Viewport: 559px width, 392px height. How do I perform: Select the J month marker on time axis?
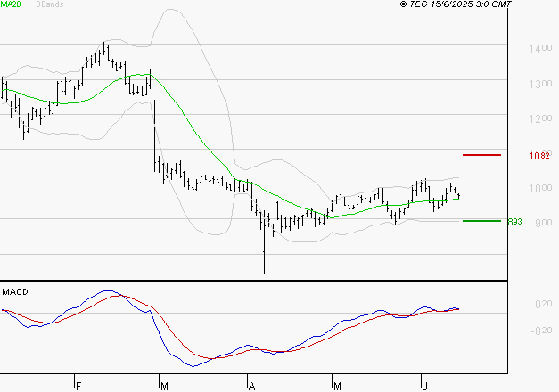422,386
